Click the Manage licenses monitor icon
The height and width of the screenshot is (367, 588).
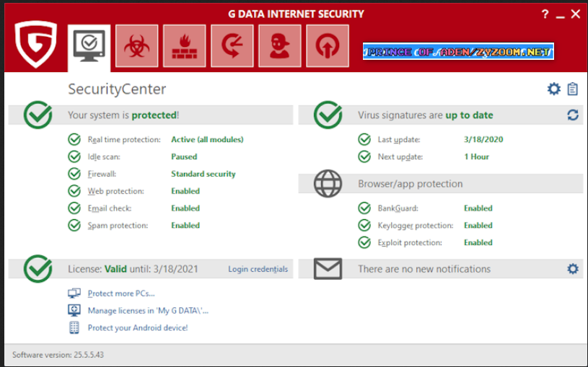pyautogui.click(x=74, y=310)
